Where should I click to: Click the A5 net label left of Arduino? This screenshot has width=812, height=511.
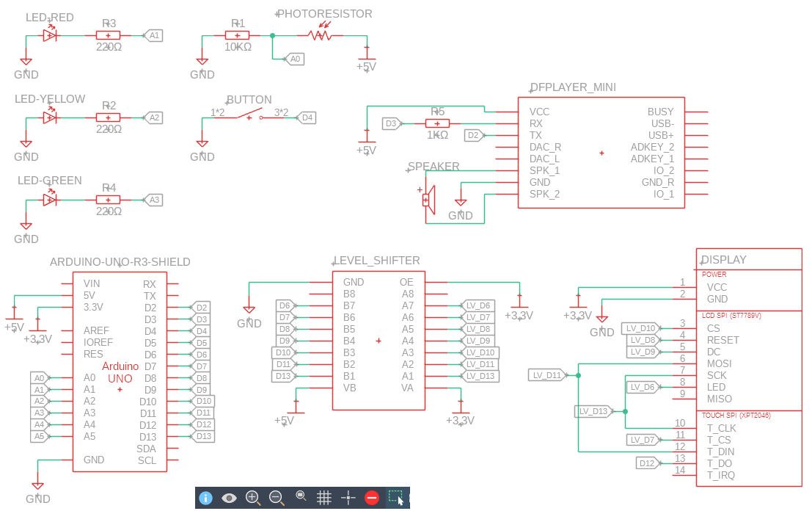tap(40, 436)
